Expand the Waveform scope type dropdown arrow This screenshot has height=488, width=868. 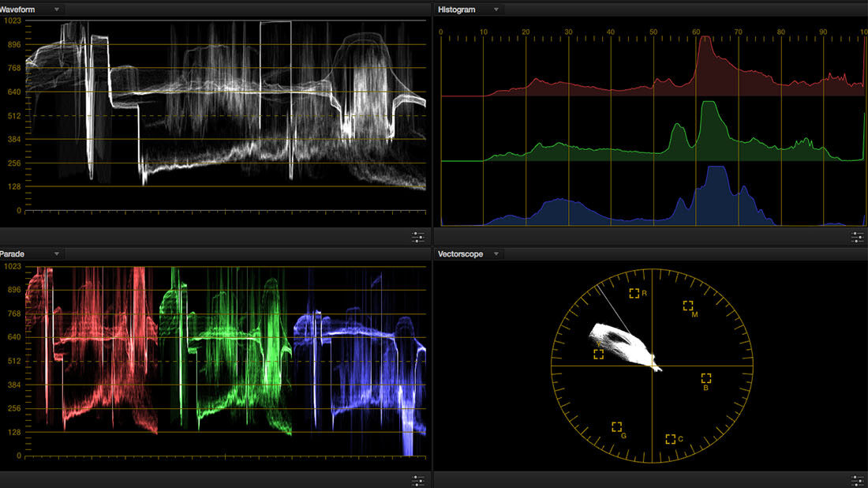point(57,9)
